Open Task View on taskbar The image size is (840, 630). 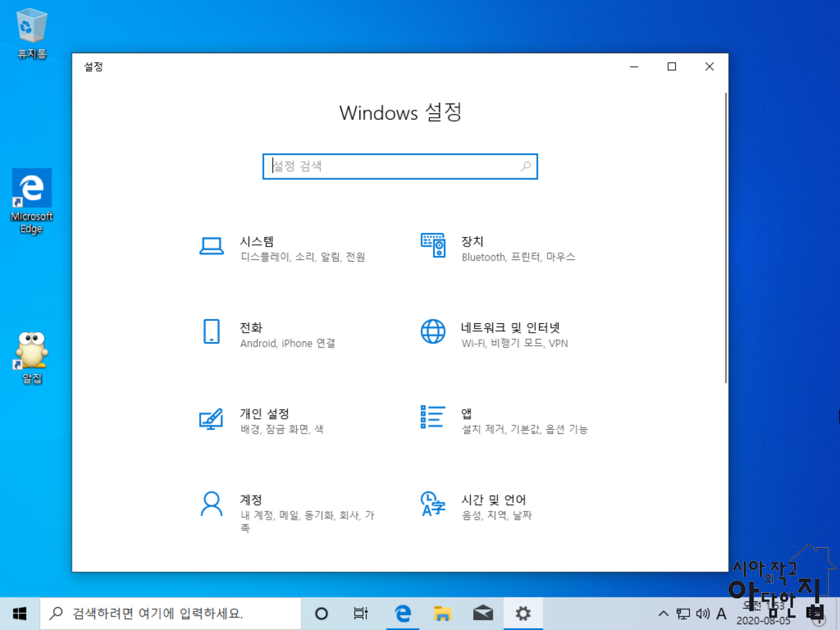pyautogui.click(x=361, y=614)
